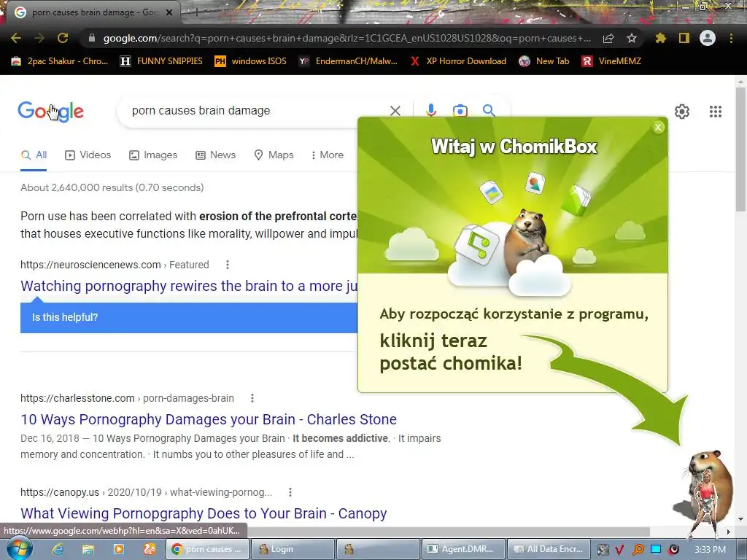747x560 pixels.
Task: Open 'Watching pornography rewires the brain' result
Action: [x=189, y=286]
